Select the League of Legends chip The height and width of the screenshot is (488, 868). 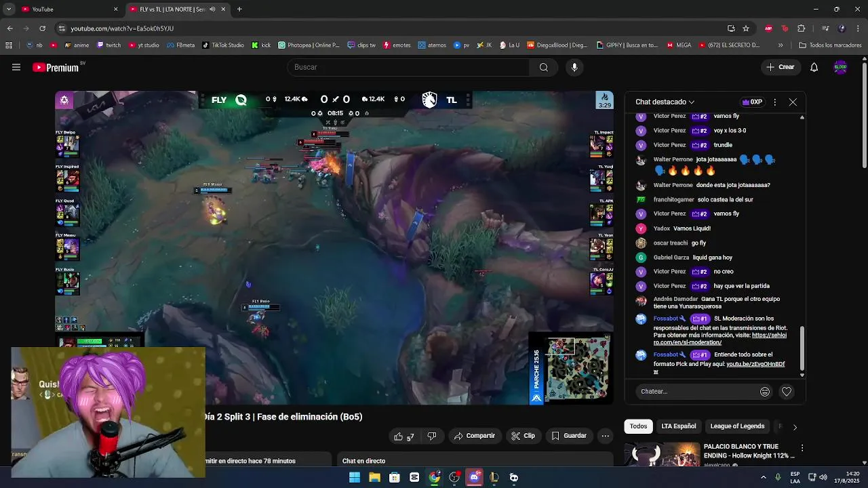point(737,426)
